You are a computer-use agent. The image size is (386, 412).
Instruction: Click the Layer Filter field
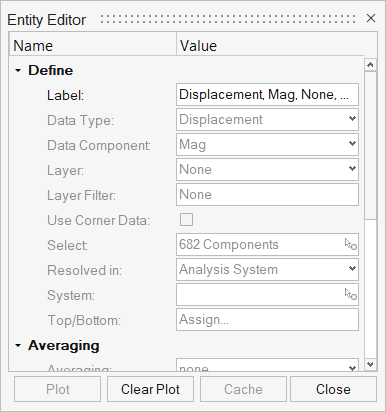coord(267,195)
